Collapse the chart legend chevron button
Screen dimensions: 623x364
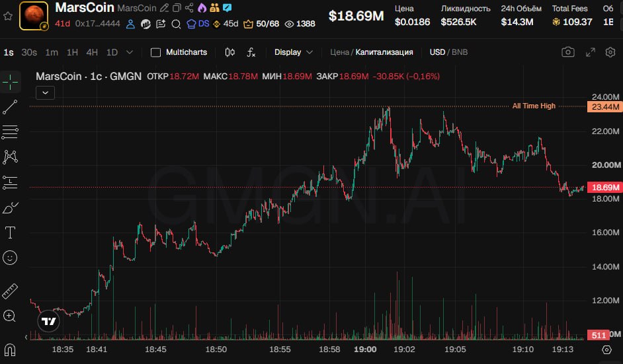click(x=45, y=93)
